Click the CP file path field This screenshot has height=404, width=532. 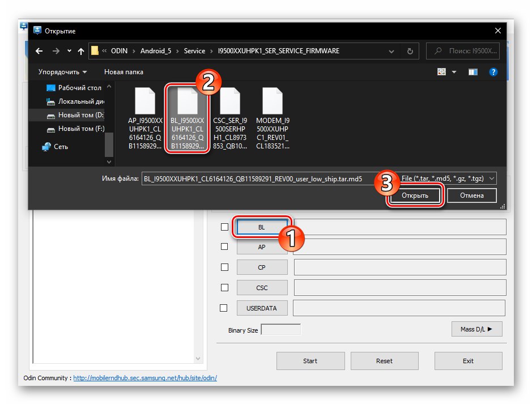(400, 267)
